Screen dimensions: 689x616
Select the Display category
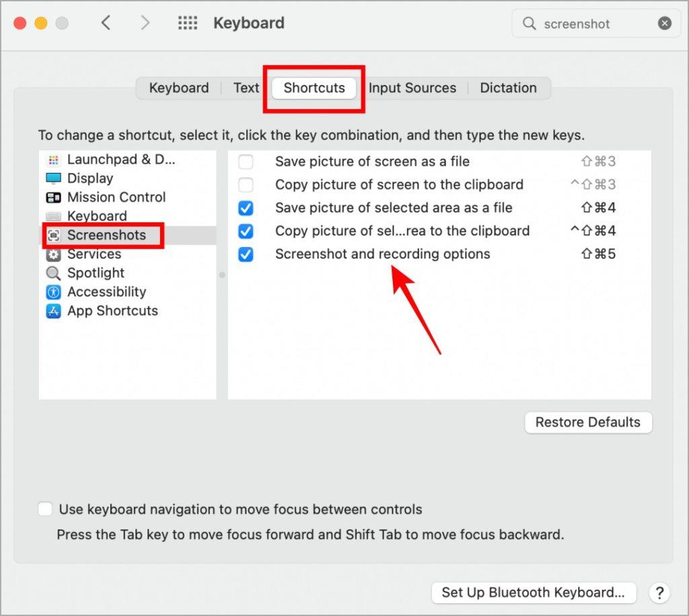pos(127,178)
